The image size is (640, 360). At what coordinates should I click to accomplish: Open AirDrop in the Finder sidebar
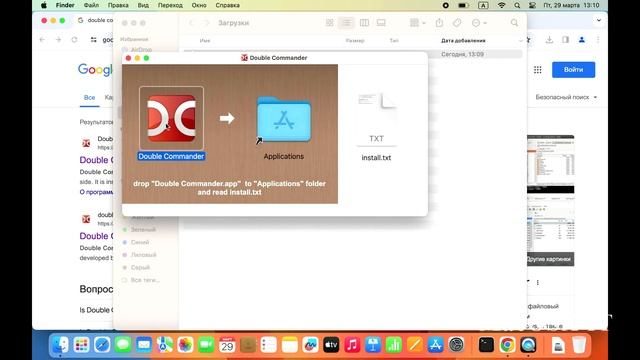coord(141,49)
